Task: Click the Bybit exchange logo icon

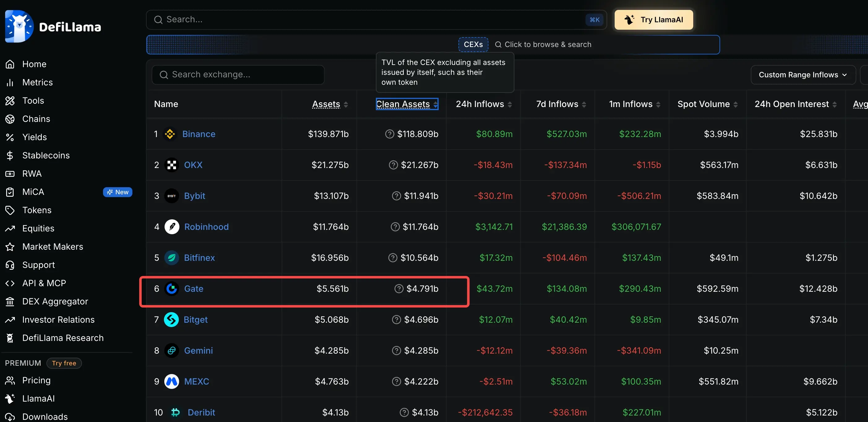Action: (171, 196)
